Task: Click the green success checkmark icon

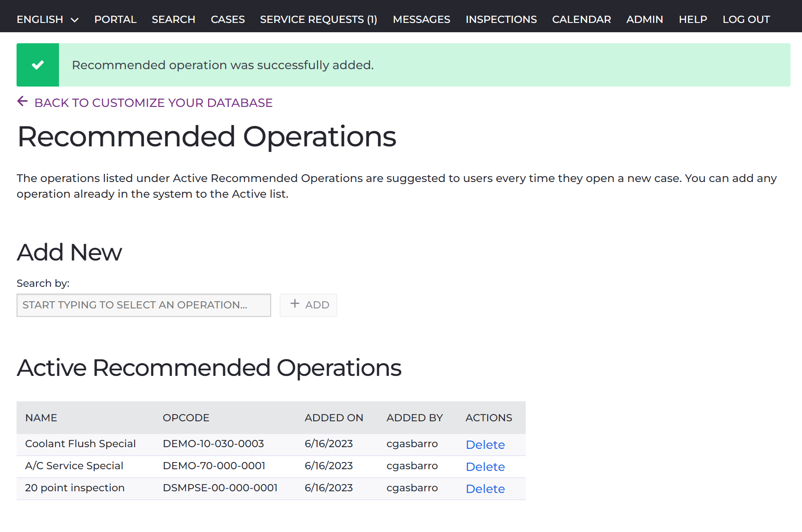Action: tap(38, 65)
